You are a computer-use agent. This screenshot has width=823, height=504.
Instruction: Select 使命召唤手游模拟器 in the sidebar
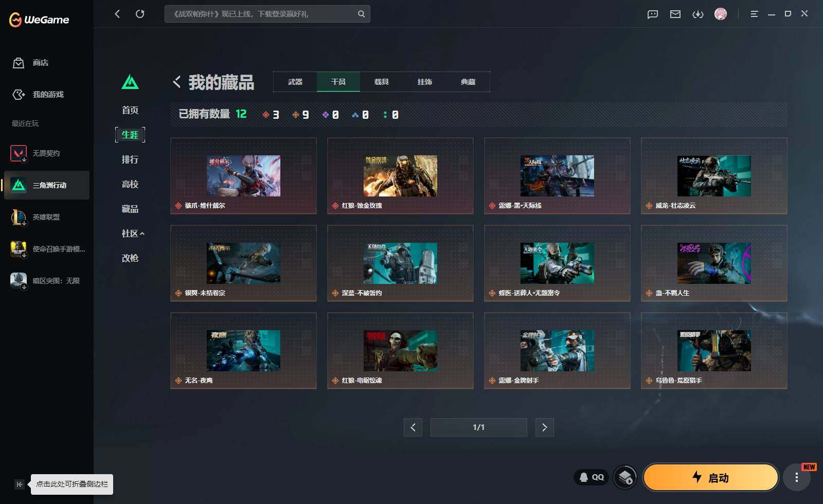click(x=46, y=249)
